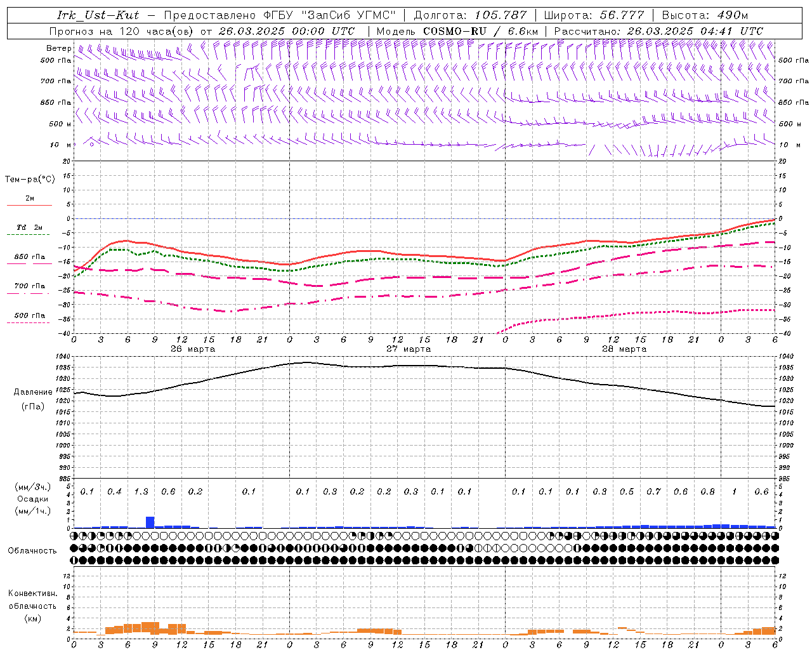Click the 1.3 precipitation value
Image resolution: width=812 pixels, height=650 pixels.
coord(141,492)
